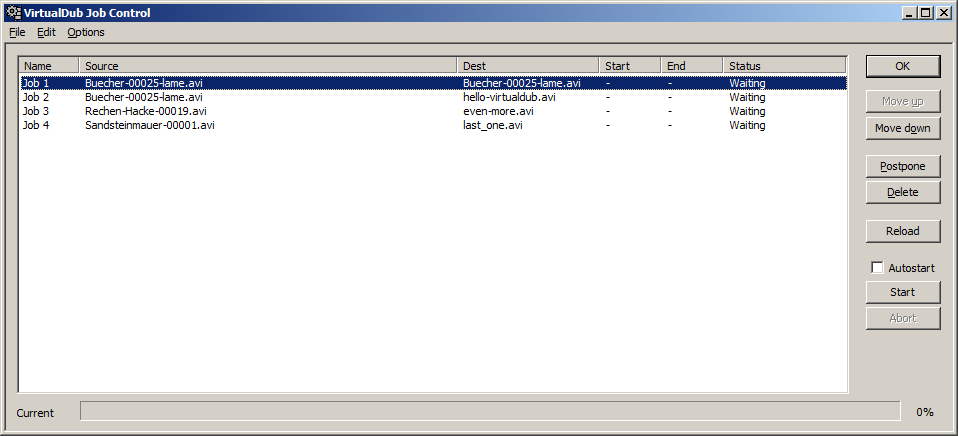Open the File menu
This screenshot has height=436, width=958.
click(x=17, y=32)
